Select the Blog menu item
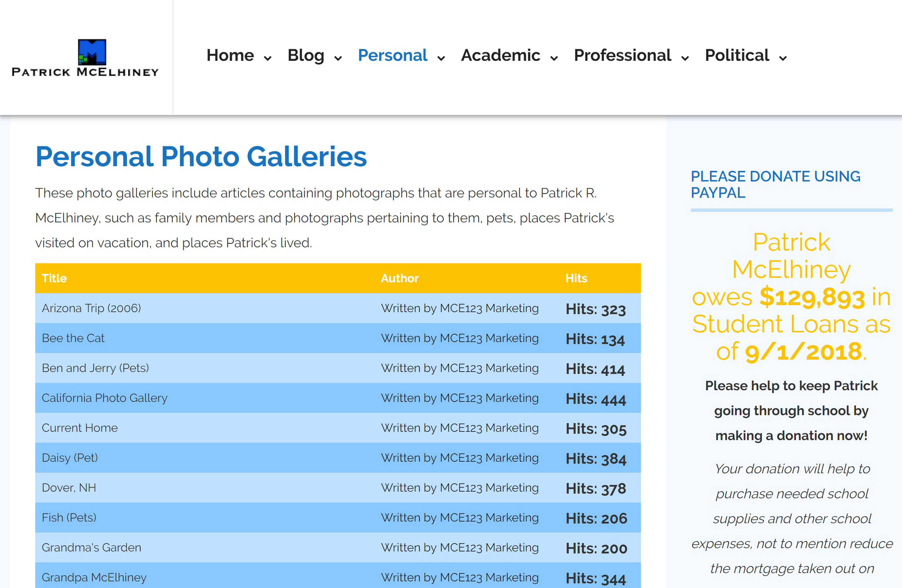Screen dimensions: 902x588 (x=306, y=55)
